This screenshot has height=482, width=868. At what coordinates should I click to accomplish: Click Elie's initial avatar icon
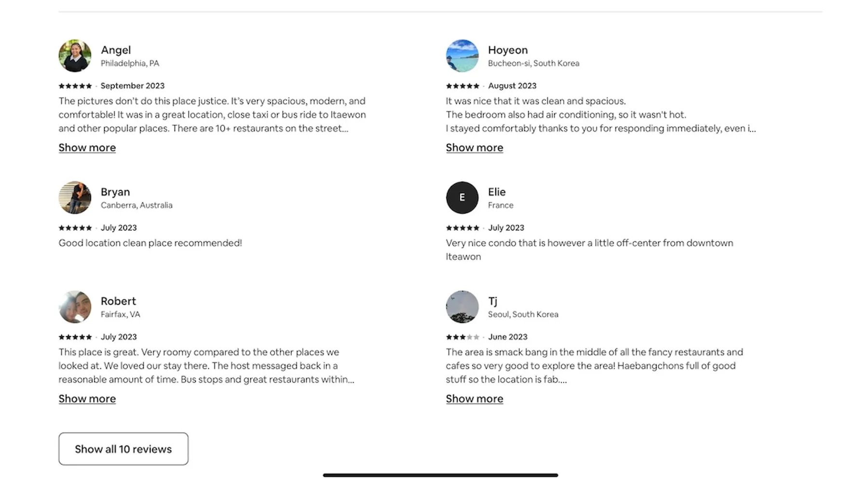(x=462, y=198)
